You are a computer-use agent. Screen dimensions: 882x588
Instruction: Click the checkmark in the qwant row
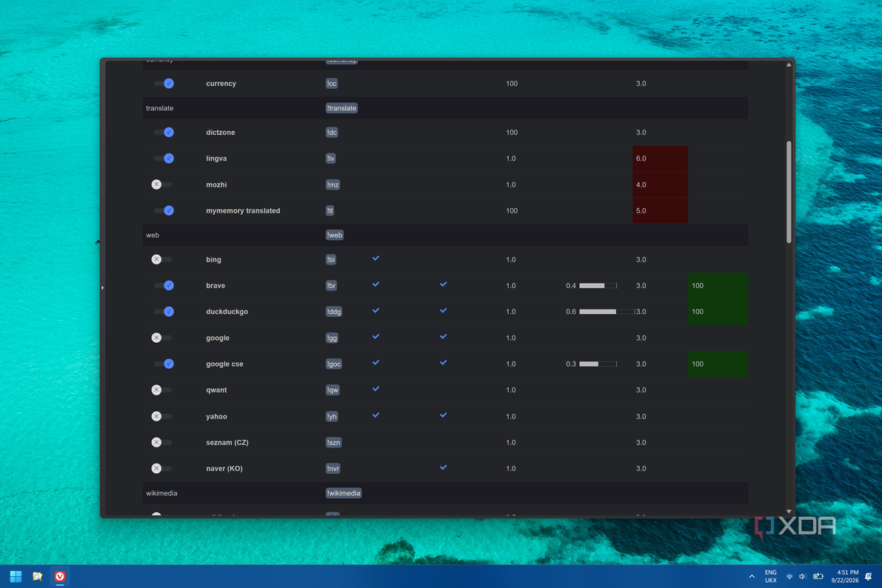pyautogui.click(x=375, y=389)
